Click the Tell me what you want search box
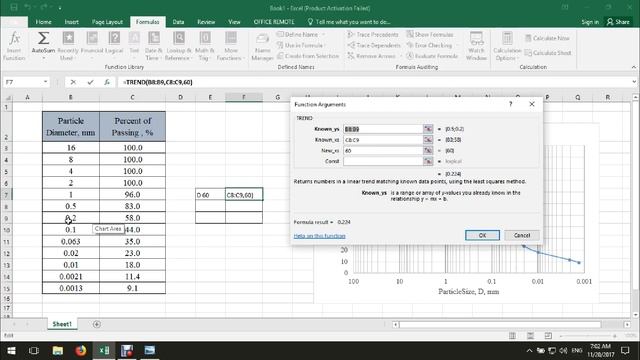 [349, 22]
